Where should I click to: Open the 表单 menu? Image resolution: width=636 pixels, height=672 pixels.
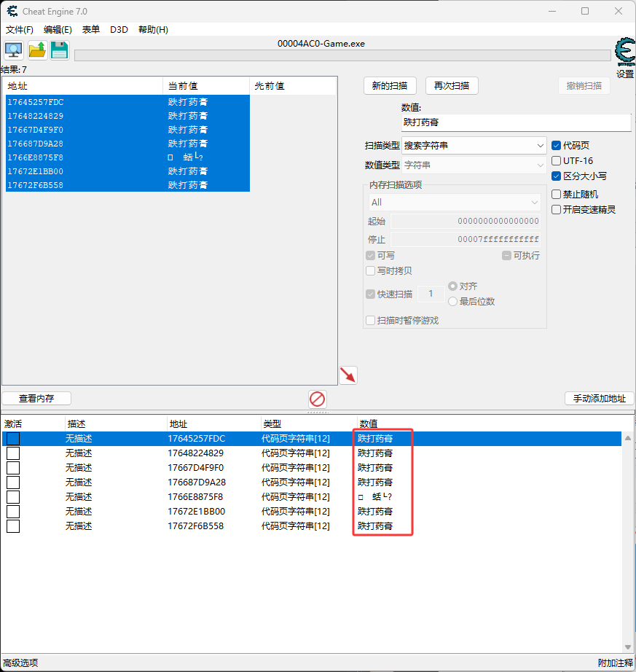click(91, 30)
